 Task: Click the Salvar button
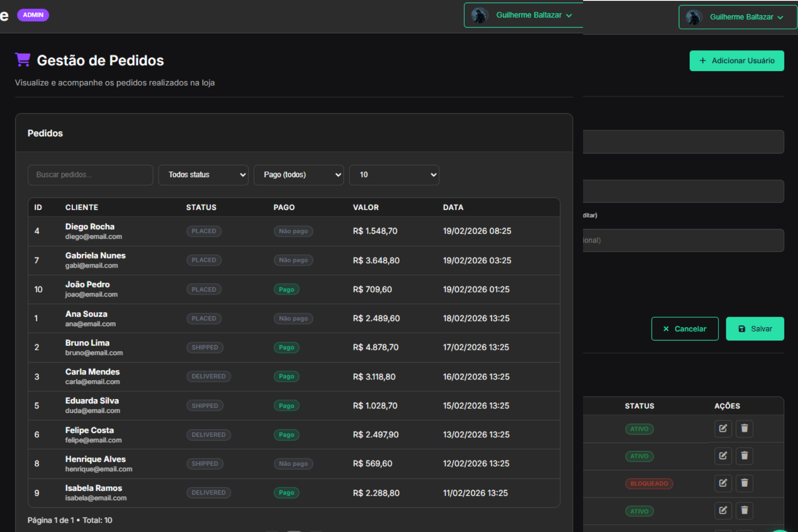click(x=755, y=329)
